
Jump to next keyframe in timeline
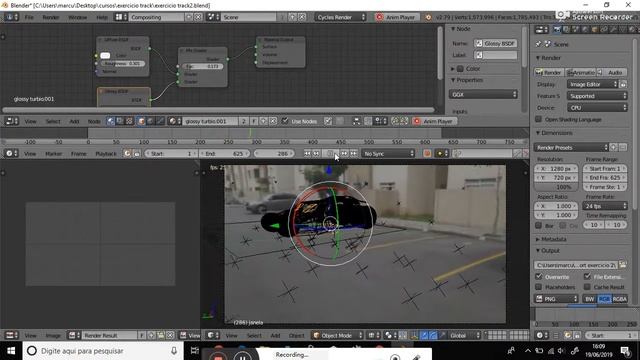pyautogui.click(x=344, y=153)
